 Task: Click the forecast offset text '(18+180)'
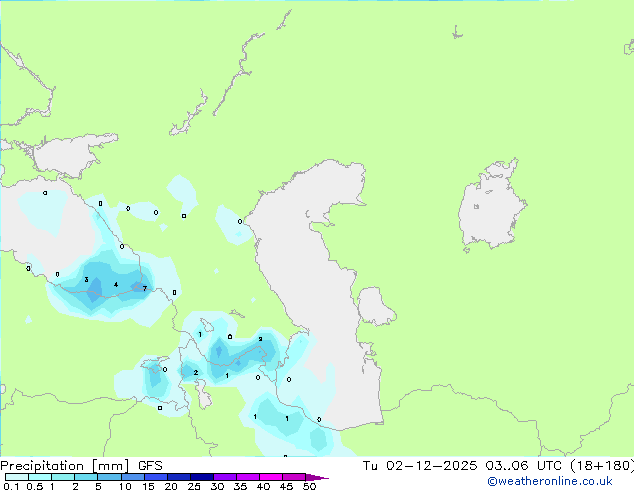click(602, 466)
